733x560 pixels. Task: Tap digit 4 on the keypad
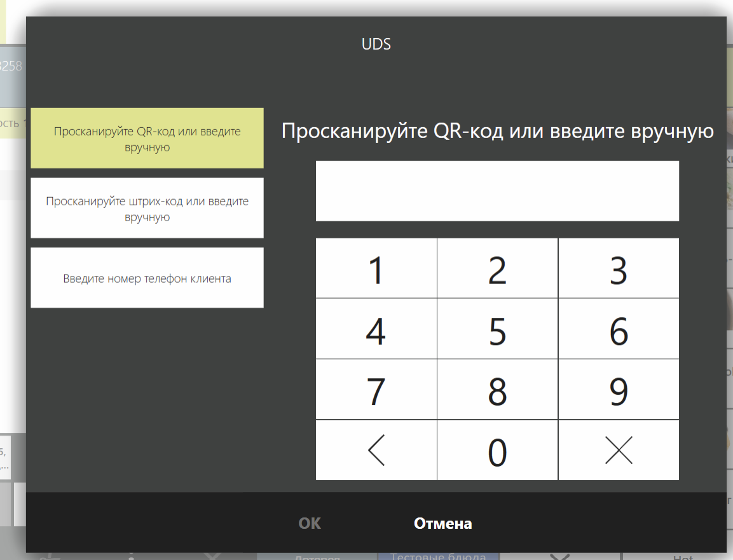pyautogui.click(x=376, y=329)
